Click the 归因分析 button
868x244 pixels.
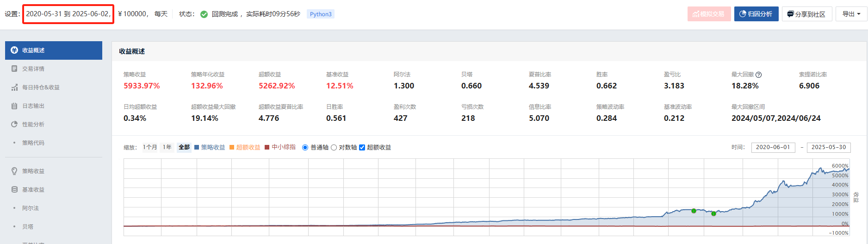coord(756,14)
